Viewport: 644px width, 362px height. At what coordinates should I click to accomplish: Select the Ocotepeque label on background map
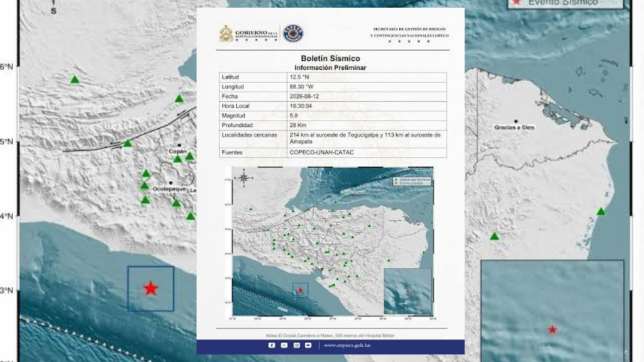pos(169,189)
